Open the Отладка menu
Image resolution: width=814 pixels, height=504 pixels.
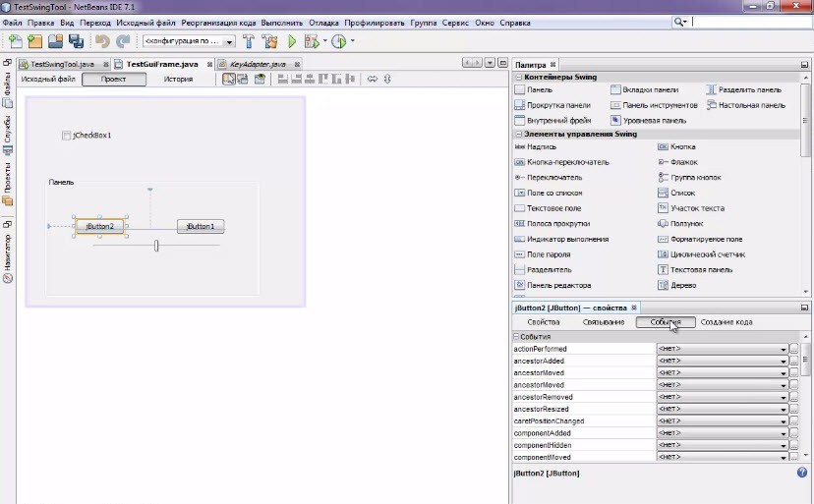[x=323, y=21]
